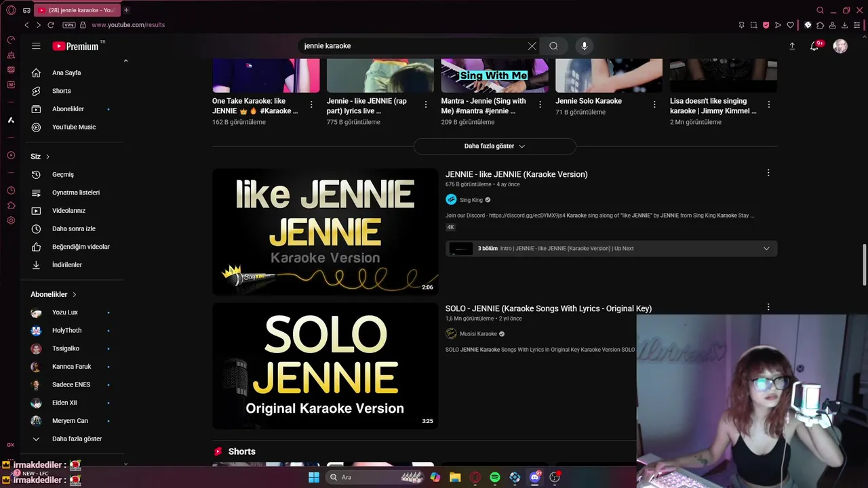Go back with the browser back arrow

[x=26, y=25]
